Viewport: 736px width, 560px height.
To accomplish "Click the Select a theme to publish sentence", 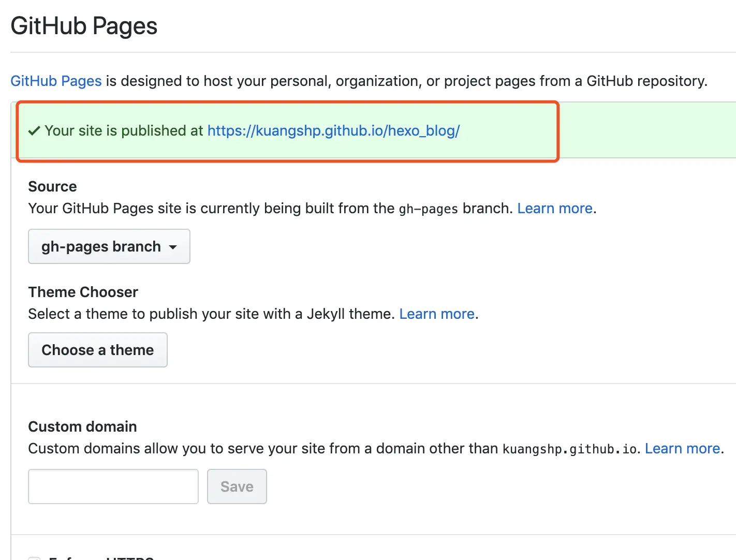I will [212, 314].
